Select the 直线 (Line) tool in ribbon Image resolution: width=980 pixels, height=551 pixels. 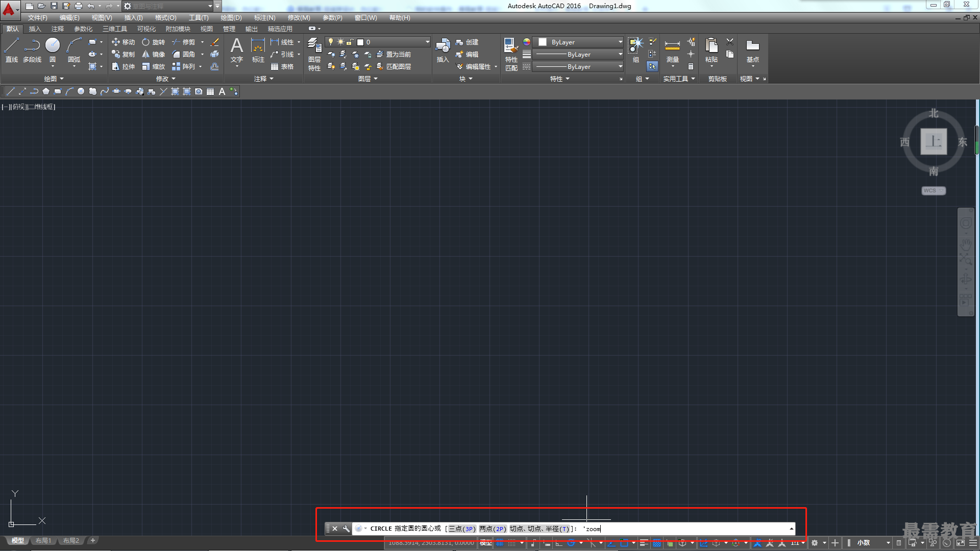[11, 50]
